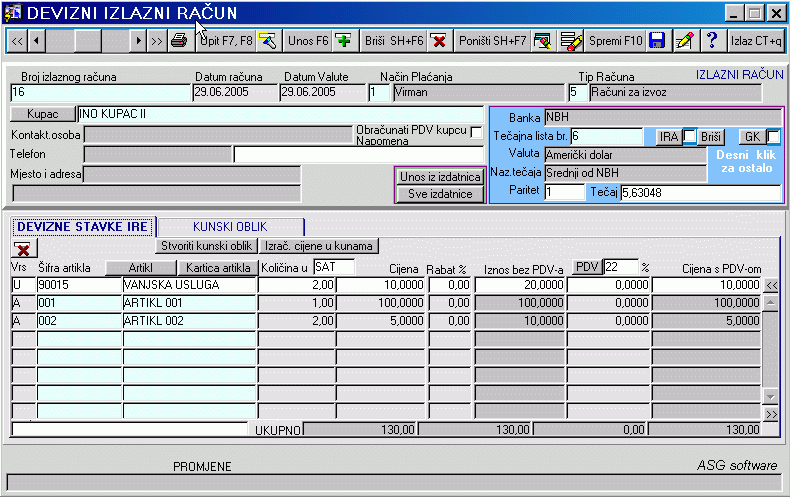Image resolution: width=790 pixels, height=497 pixels.
Task: Click the Desni klik za ostalo panel
Action: pyautogui.click(x=746, y=163)
